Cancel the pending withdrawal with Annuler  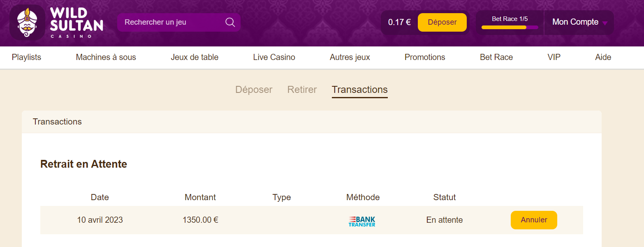pos(534,220)
